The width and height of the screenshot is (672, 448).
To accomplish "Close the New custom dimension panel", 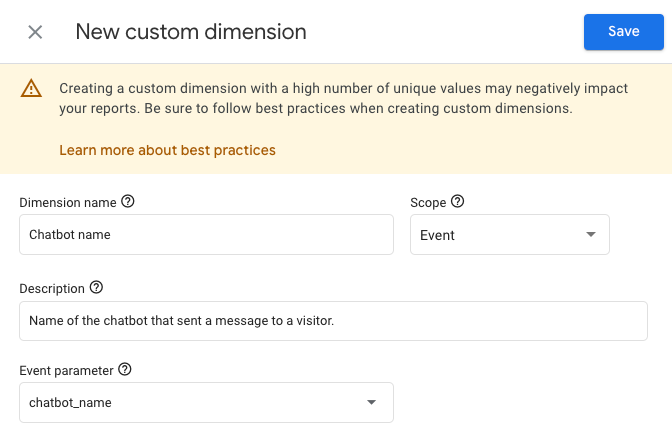I will (x=35, y=32).
